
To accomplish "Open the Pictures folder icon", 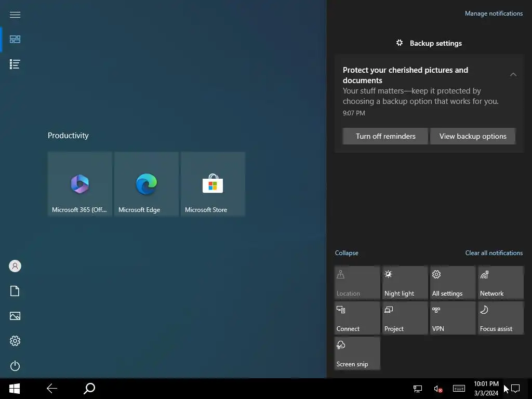I will tap(15, 316).
